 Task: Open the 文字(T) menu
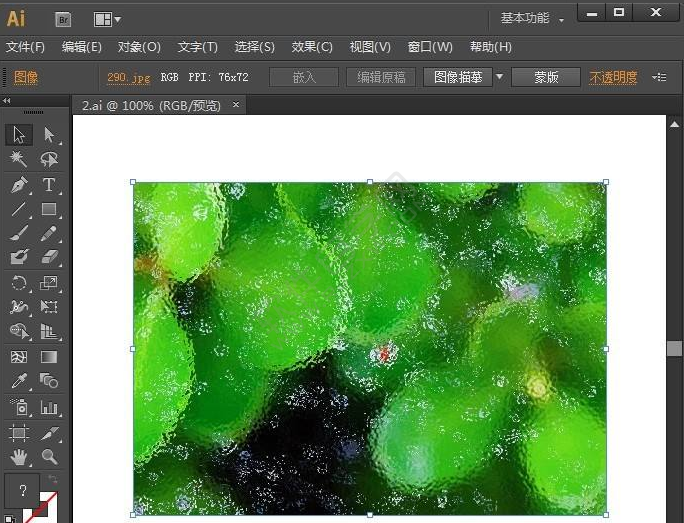pyautogui.click(x=198, y=47)
